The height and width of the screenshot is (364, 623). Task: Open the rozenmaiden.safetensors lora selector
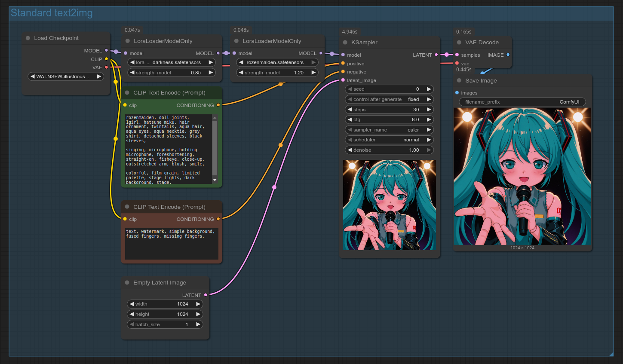277,62
